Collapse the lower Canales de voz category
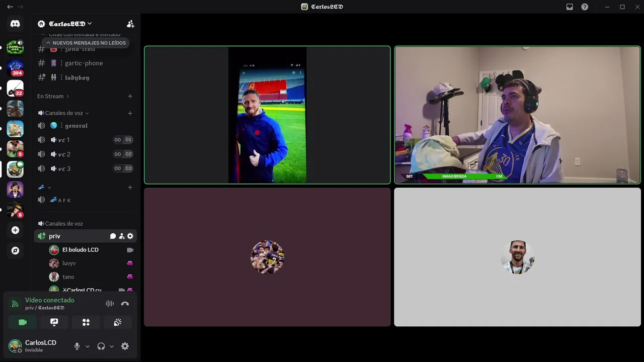 [x=60, y=224]
